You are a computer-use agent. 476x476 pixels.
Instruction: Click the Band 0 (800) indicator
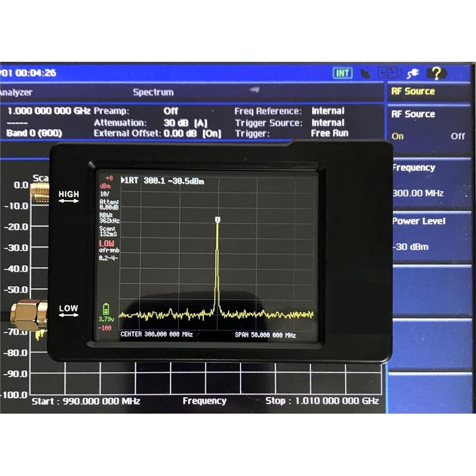34,133
